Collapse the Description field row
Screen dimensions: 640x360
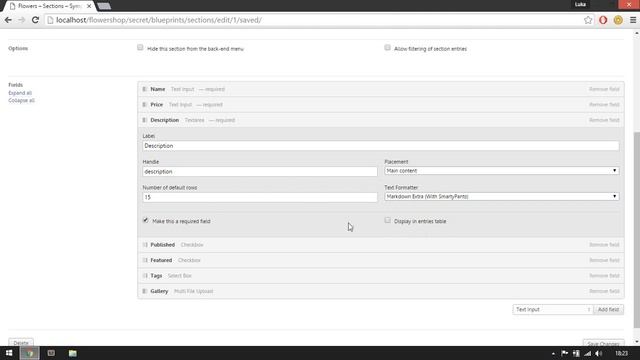click(380, 120)
